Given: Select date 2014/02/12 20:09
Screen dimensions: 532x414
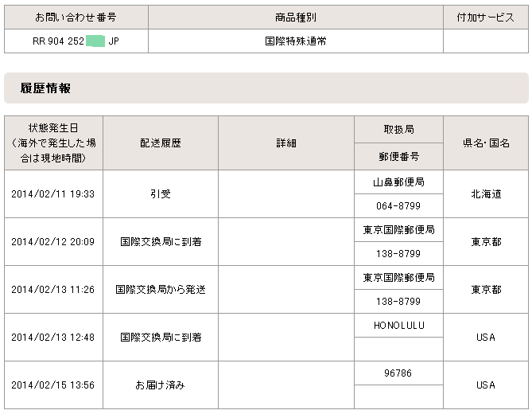Looking at the screenshot, I should coord(53,242).
